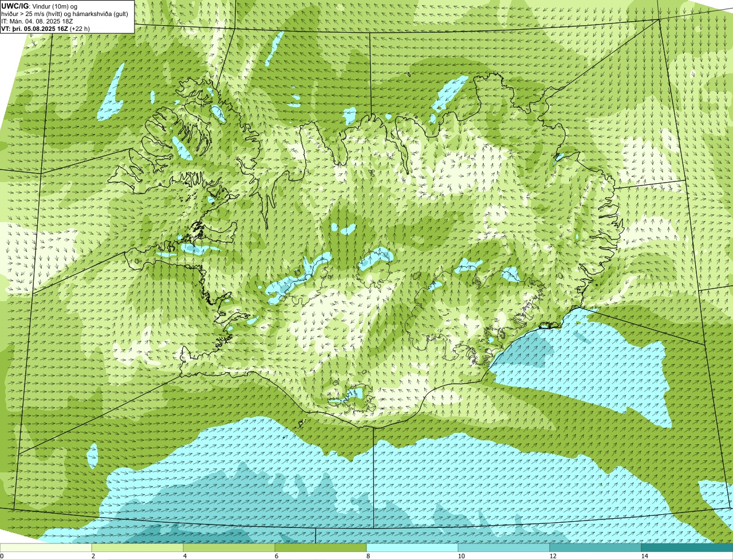Click the 'hviður > 25 m/s (hvítt)' legend line

(65, 14)
